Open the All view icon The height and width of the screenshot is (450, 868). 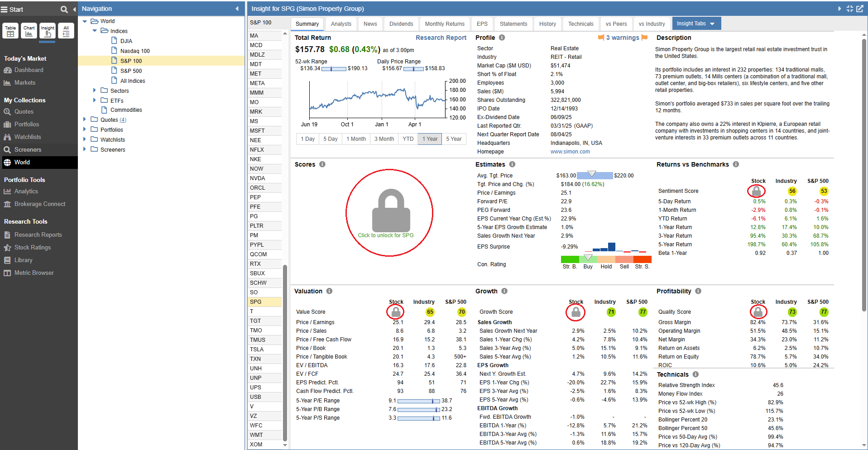click(x=66, y=31)
